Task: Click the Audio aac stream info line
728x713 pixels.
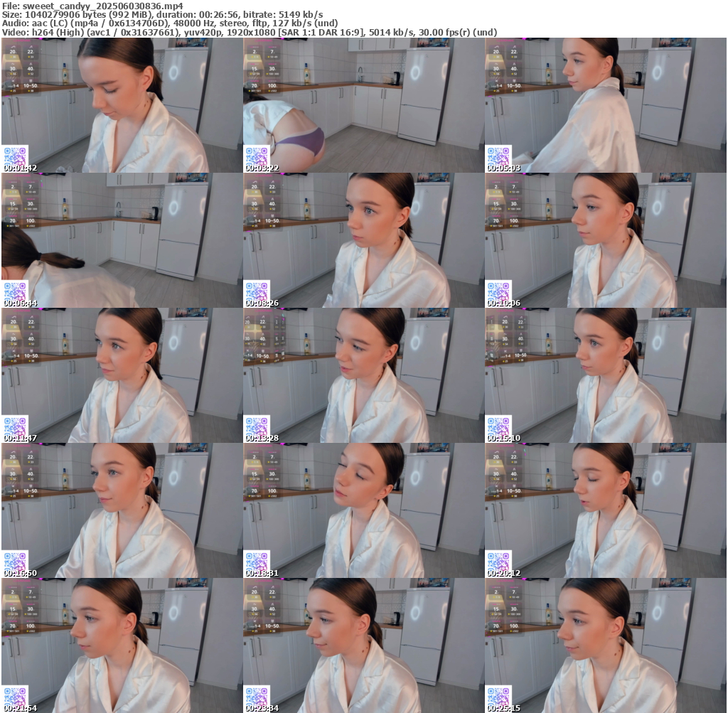Action: pos(170,23)
